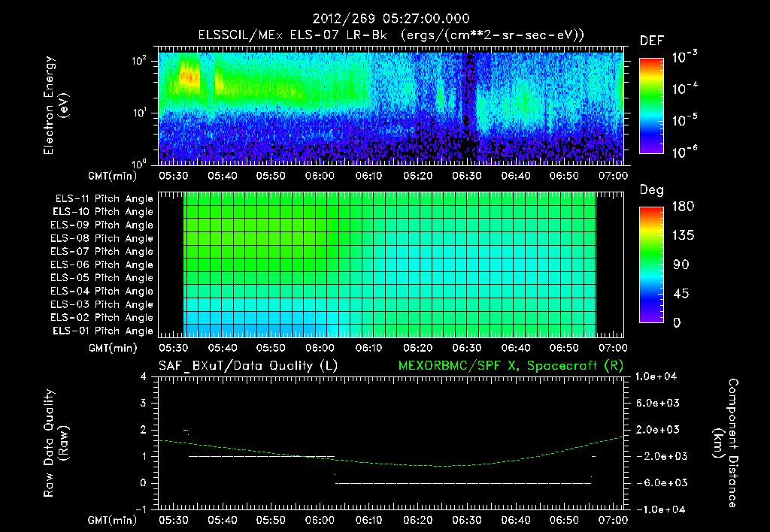Viewport: 770px width, 532px height.
Task: Click the 135 label on Deg scale
Action: tap(683, 235)
